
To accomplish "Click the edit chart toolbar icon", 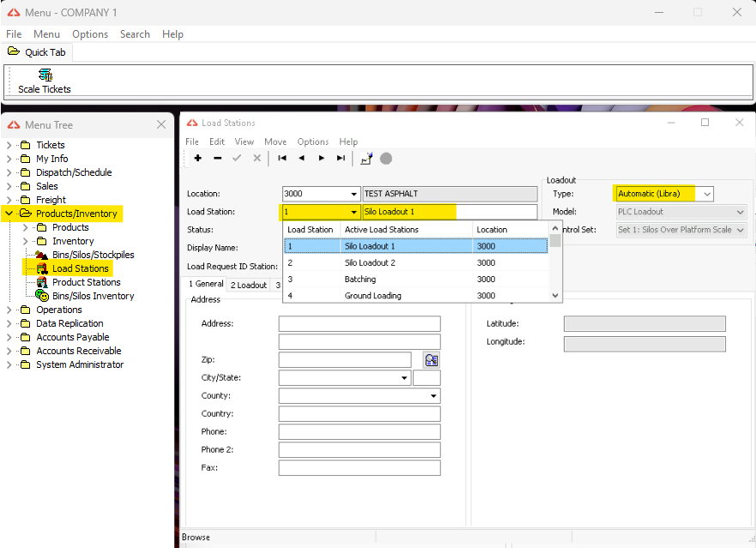I will 366,159.
